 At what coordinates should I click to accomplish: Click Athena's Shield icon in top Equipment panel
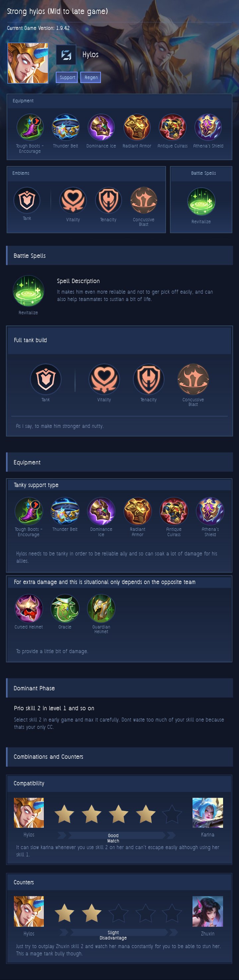(x=208, y=127)
